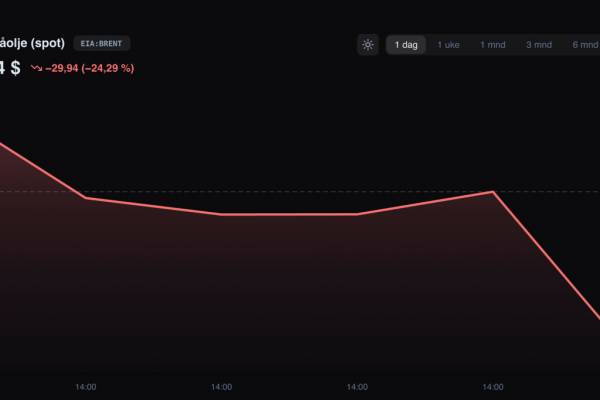Toggle the light theme sun icon
Image resolution: width=600 pixels, height=400 pixels.
(368, 45)
